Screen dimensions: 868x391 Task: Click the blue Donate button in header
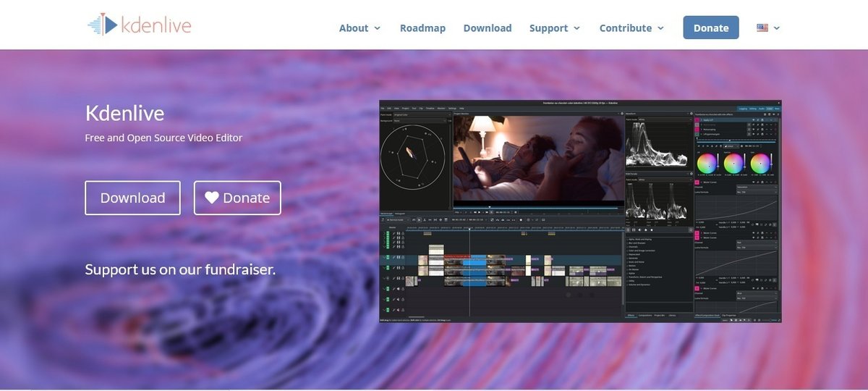(x=711, y=28)
